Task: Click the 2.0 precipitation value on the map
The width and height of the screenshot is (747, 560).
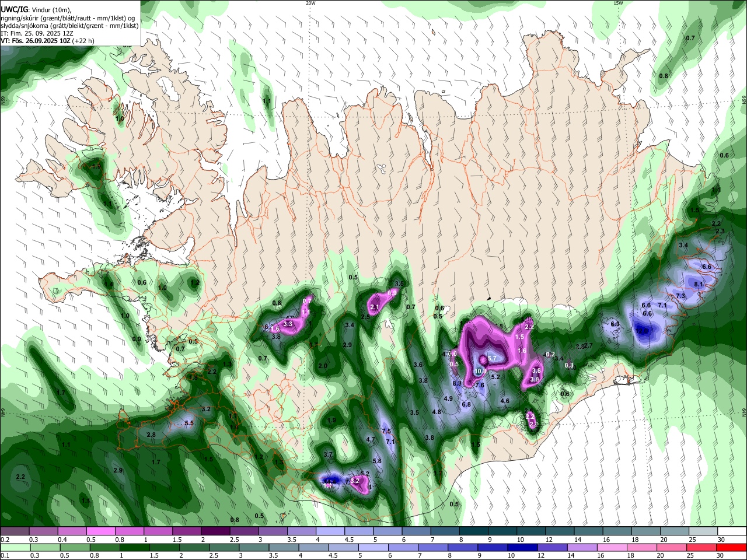Action: pyautogui.click(x=323, y=366)
